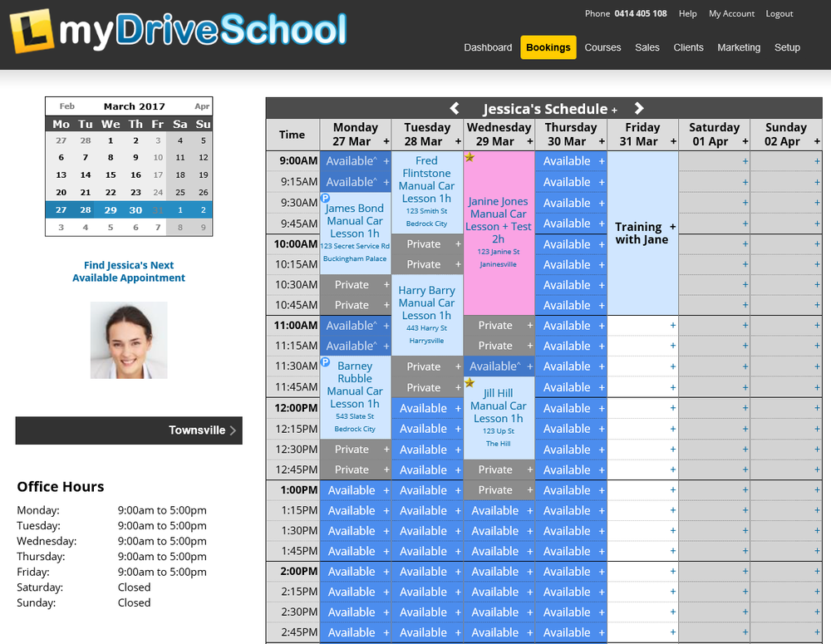The image size is (831, 644).
Task: Click the right chevron on Jessica's Schedule header
Action: [638, 108]
